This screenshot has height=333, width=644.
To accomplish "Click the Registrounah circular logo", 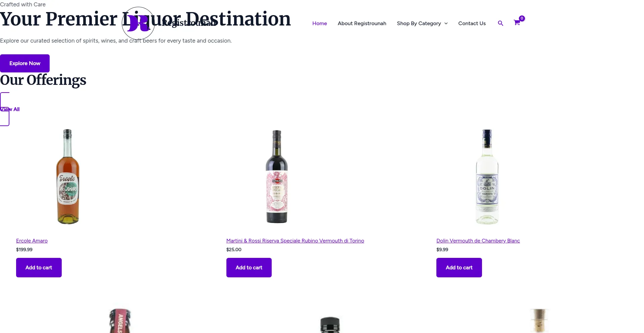I will (138, 23).
